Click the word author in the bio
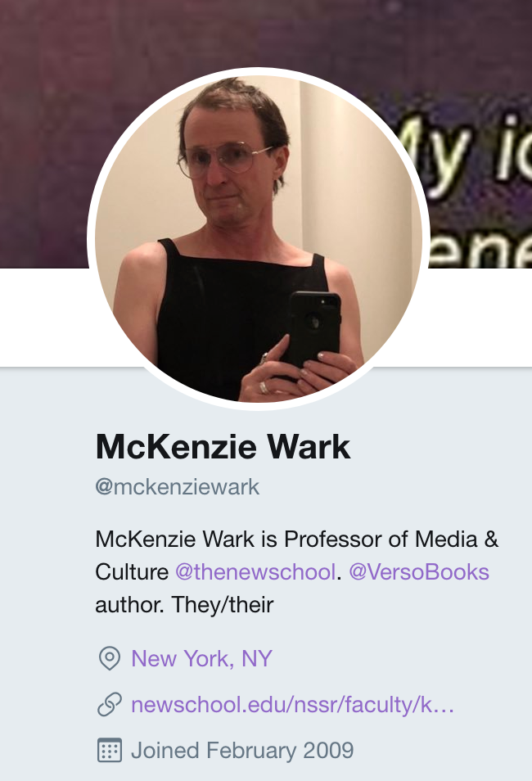This screenshot has height=781, width=532. (129, 605)
